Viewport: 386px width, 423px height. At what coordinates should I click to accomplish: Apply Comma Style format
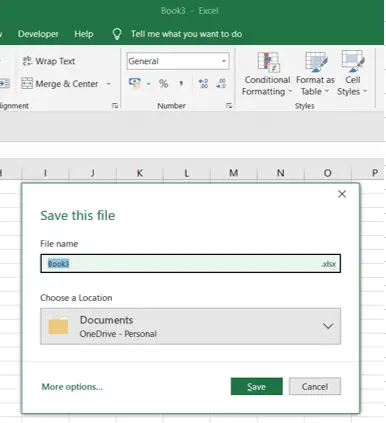tap(181, 84)
